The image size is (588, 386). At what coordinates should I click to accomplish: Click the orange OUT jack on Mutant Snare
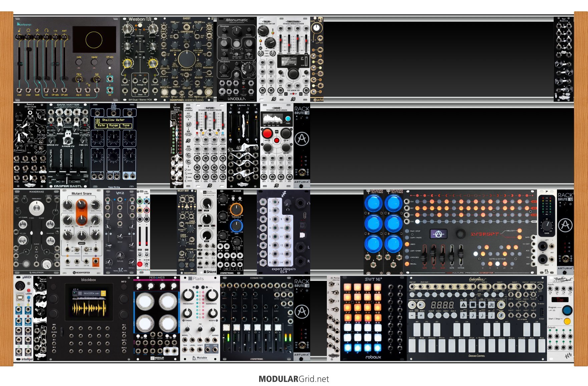pyautogui.click(x=96, y=261)
